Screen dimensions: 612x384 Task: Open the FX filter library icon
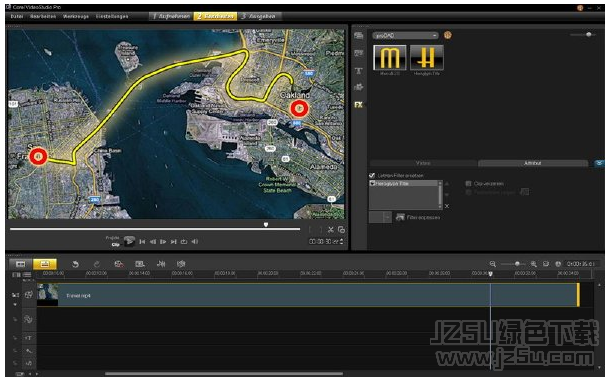click(x=358, y=105)
